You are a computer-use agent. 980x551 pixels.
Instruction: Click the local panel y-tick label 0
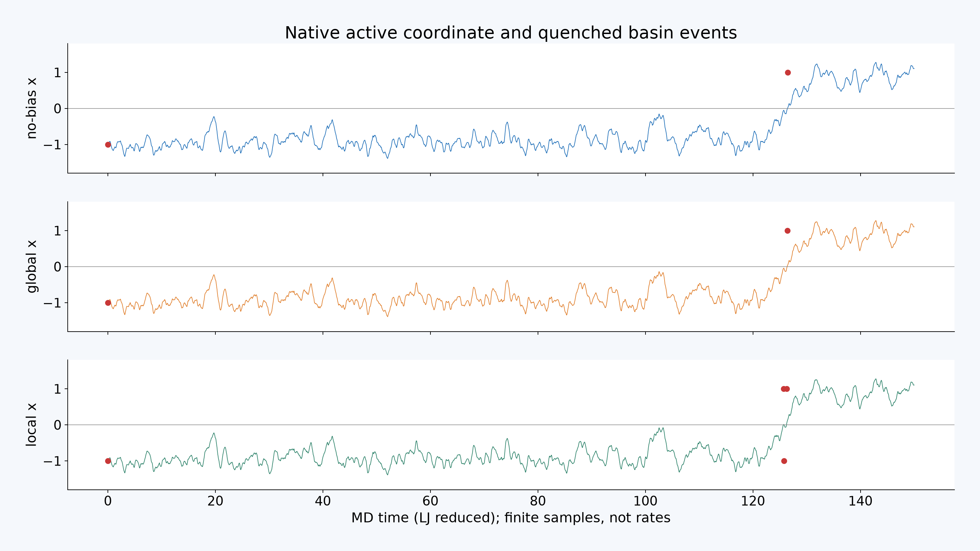(58, 425)
